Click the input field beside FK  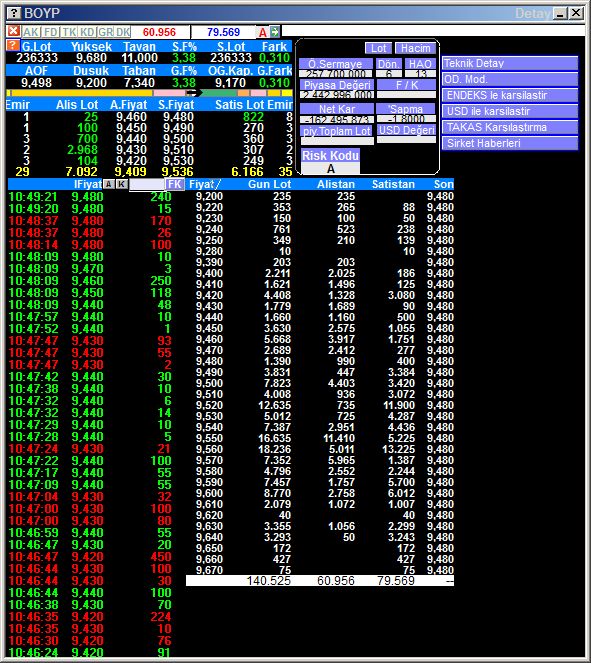pyautogui.click(x=147, y=184)
